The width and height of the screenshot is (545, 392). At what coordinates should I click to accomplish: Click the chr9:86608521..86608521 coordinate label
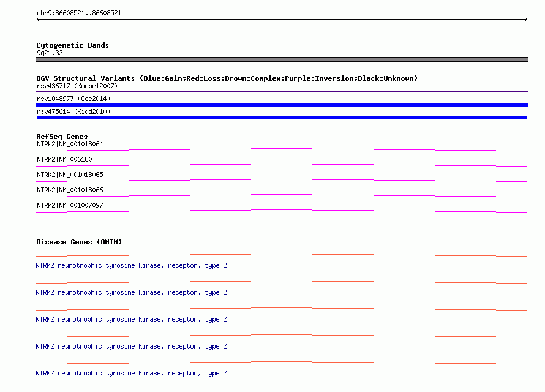[x=79, y=13]
